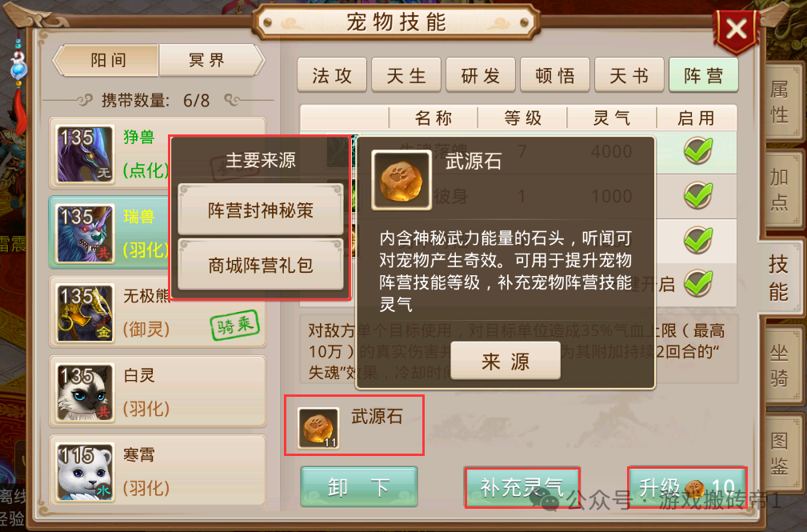Open the 来源 source button
This screenshot has height=532, width=807.
pos(505,361)
